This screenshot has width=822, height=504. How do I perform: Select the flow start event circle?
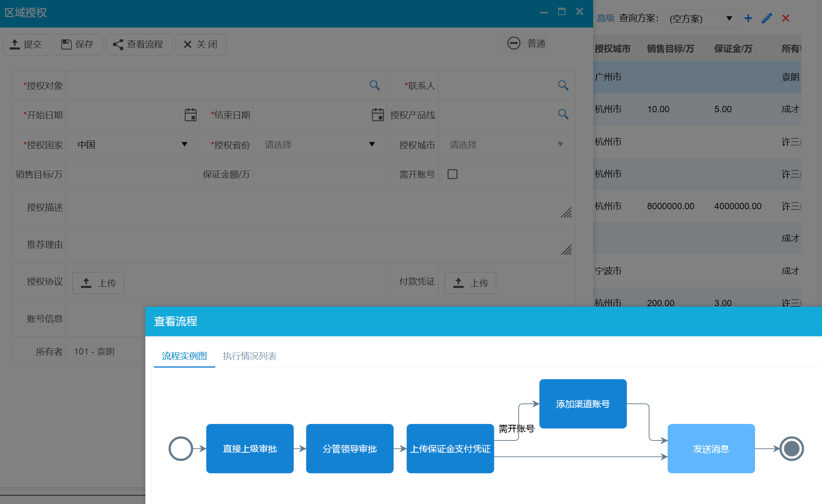tap(181, 449)
